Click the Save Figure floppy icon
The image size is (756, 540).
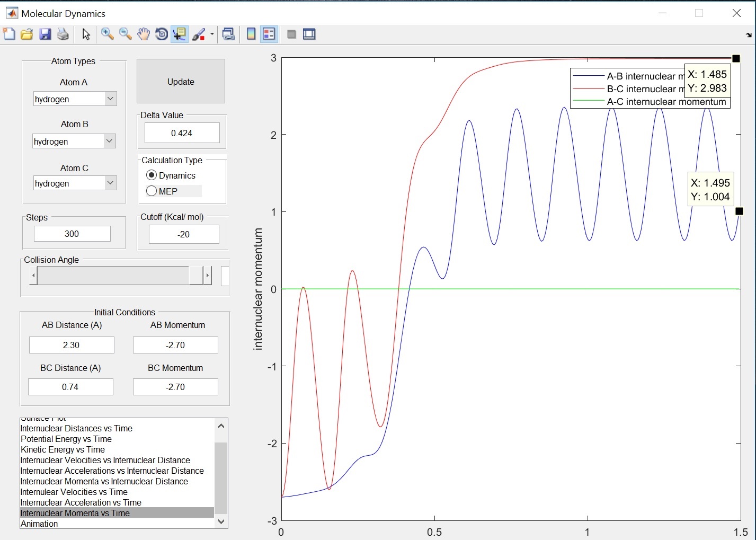pyautogui.click(x=45, y=34)
